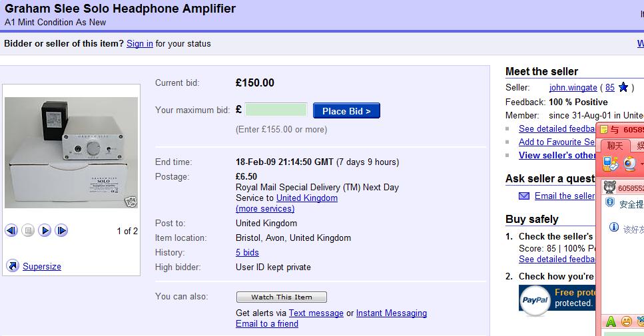644x336 pixels.
Task: Open the 5 bids history link
Action: coord(247,252)
